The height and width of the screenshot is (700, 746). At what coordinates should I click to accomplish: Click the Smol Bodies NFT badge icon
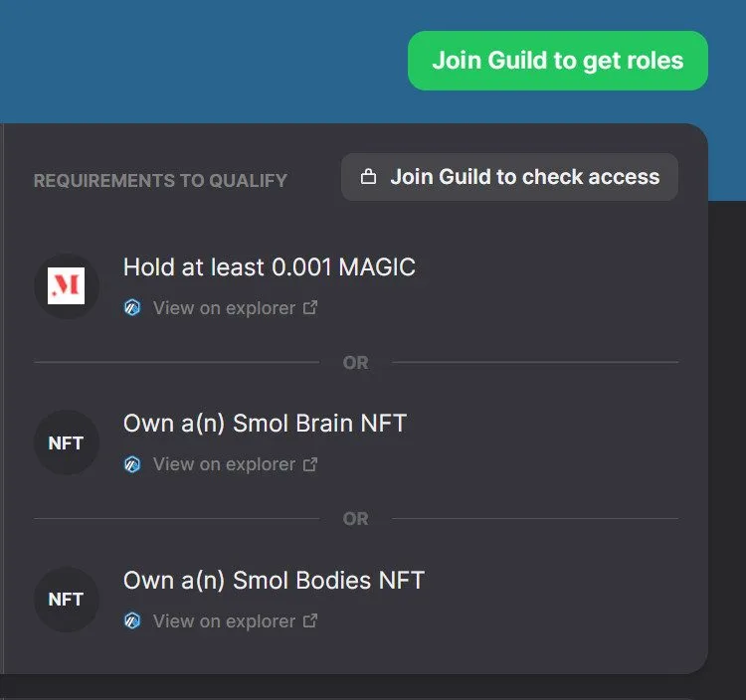(x=66, y=600)
